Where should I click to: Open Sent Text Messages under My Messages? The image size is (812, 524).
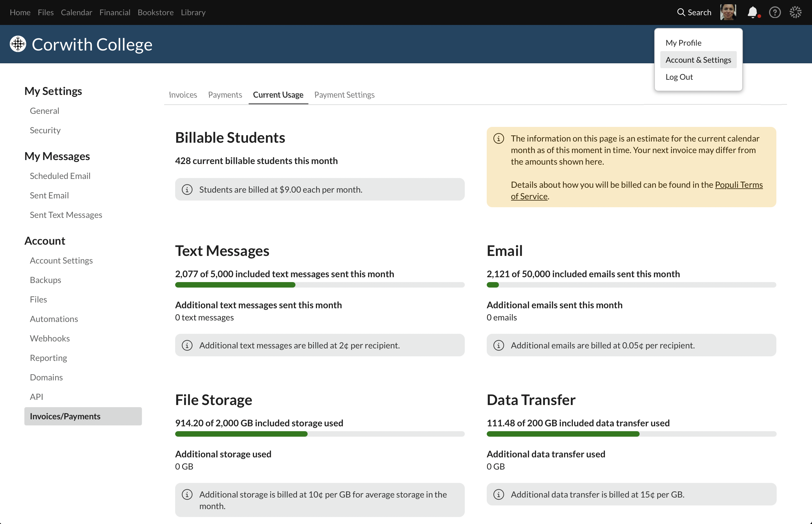point(66,215)
